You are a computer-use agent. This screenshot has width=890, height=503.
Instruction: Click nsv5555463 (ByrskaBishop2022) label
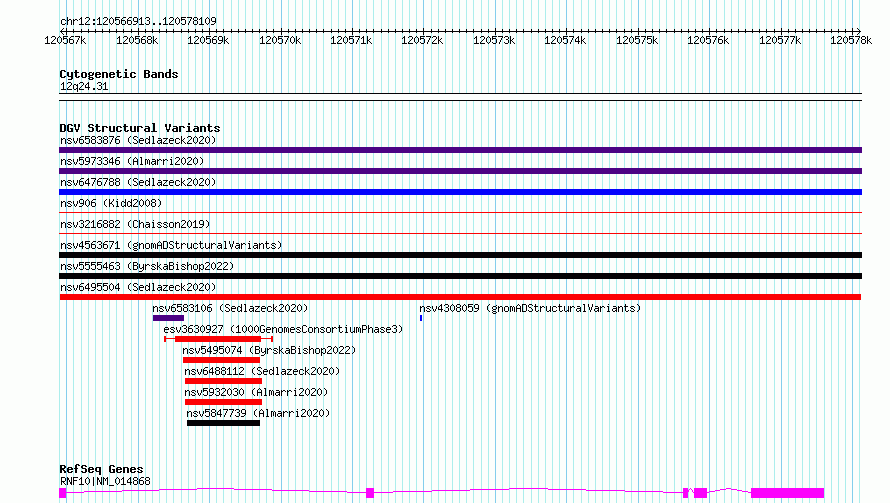point(147,266)
